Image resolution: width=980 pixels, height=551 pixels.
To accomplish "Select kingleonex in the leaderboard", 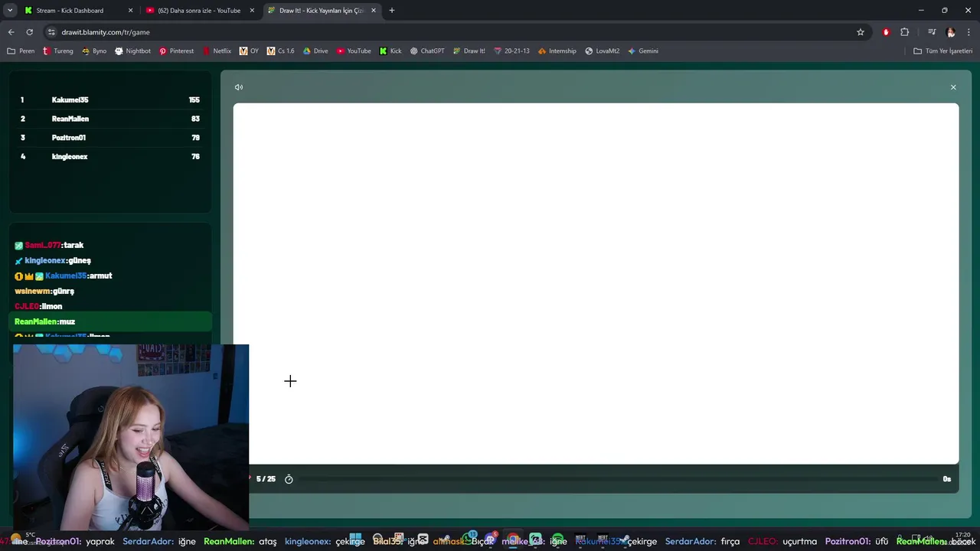I will (x=110, y=157).
